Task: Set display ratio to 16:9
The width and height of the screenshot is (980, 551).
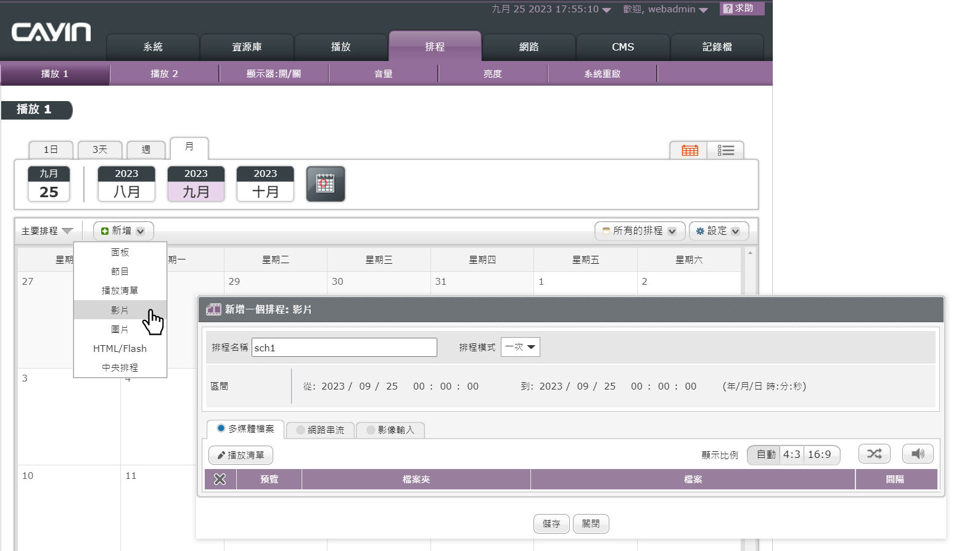Action: pyautogui.click(x=820, y=455)
